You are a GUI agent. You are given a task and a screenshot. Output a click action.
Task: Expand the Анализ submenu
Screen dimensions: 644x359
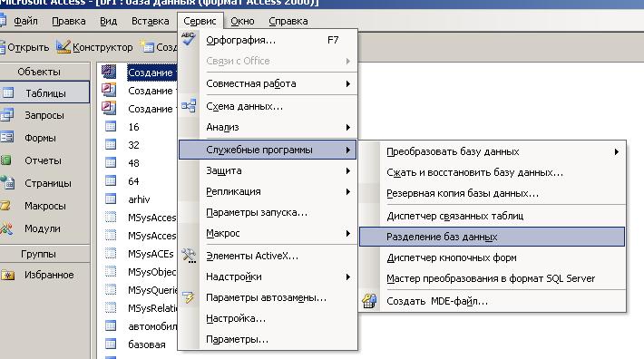268,128
